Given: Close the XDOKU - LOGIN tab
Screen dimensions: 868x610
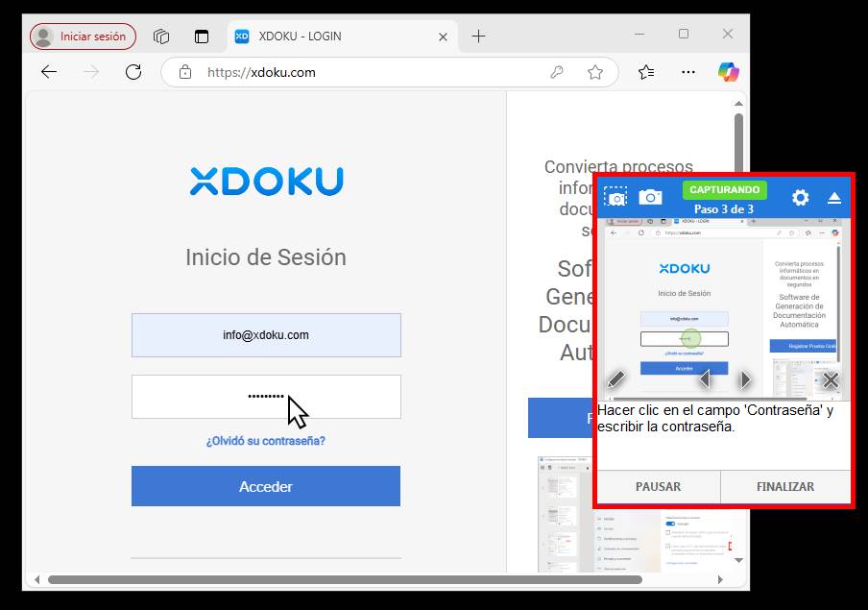Looking at the screenshot, I should pyautogui.click(x=443, y=37).
